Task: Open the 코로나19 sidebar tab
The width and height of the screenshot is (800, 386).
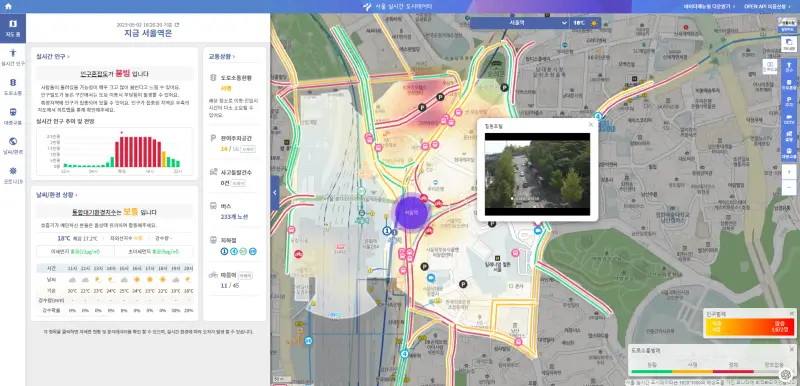Action: click(x=13, y=175)
